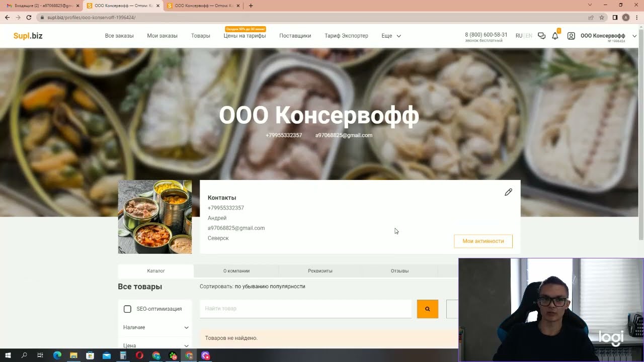Open the Еще dropdown in the navigation
644x362 pixels.
pyautogui.click(x=391, y=36)
